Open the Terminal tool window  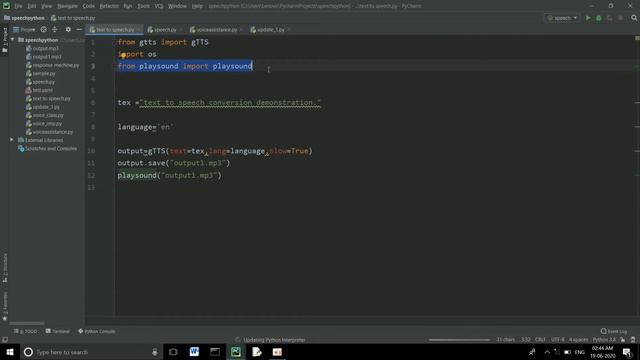(x=58, y=331)
